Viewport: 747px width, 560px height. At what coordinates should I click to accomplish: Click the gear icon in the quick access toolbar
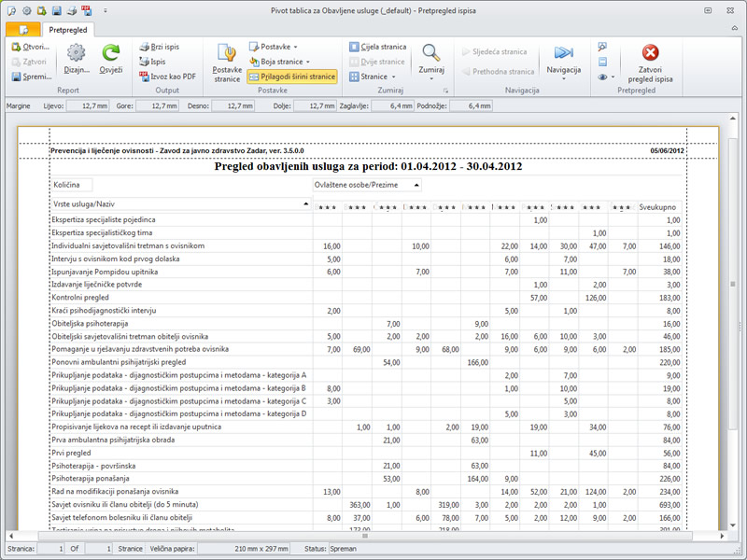(27, 10)
